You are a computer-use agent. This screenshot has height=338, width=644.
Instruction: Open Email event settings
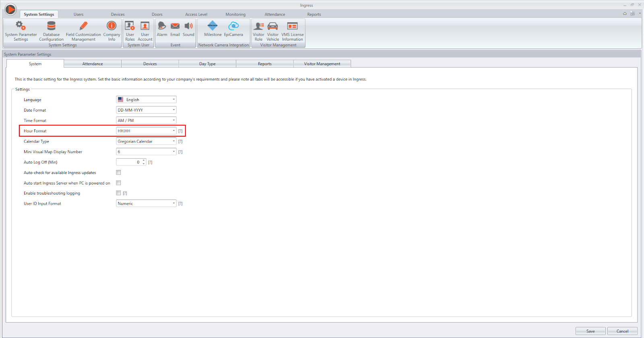[175, 29]
